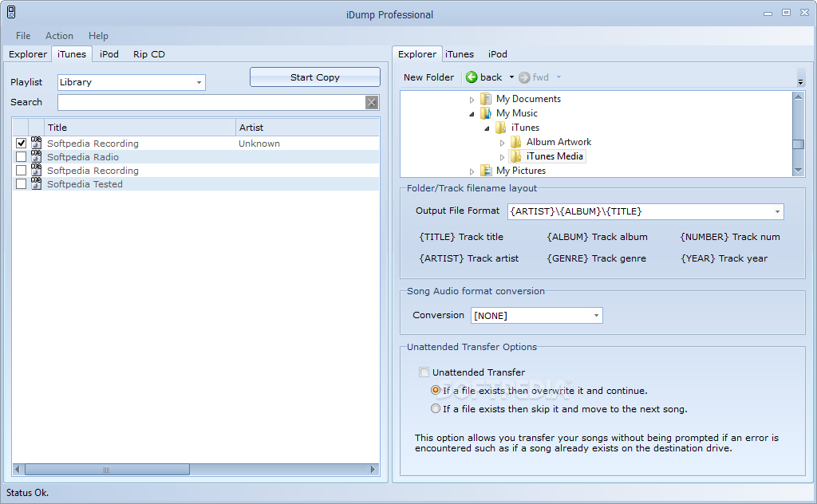Collapse the My Music tree node

[x=472, y=113]
